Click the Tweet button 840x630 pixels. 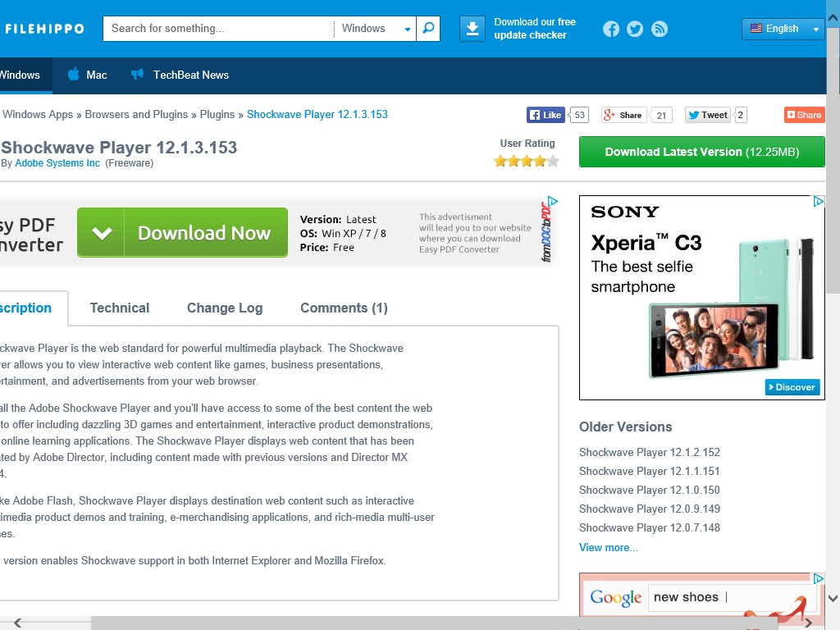coord(708,115)
